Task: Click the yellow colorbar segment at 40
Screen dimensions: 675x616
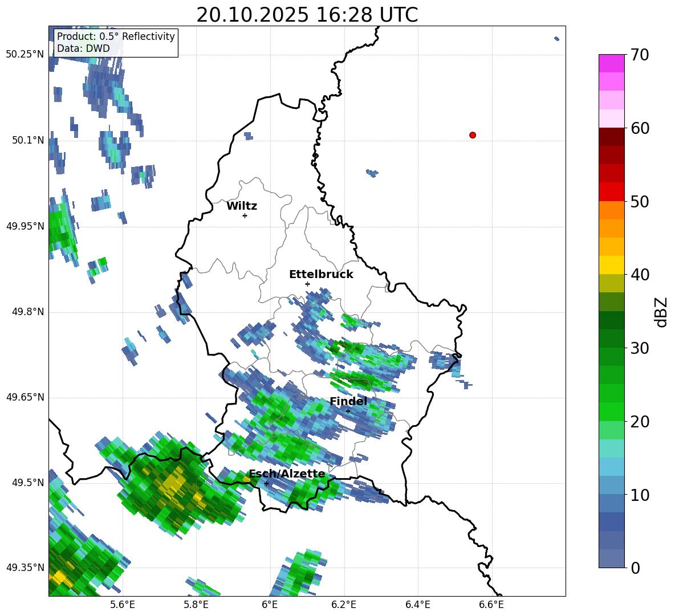Action: pos(611,265)
